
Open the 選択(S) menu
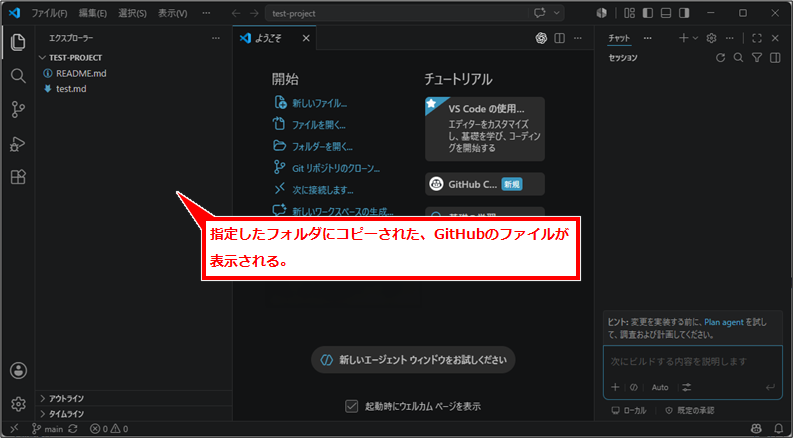point(133,14)
